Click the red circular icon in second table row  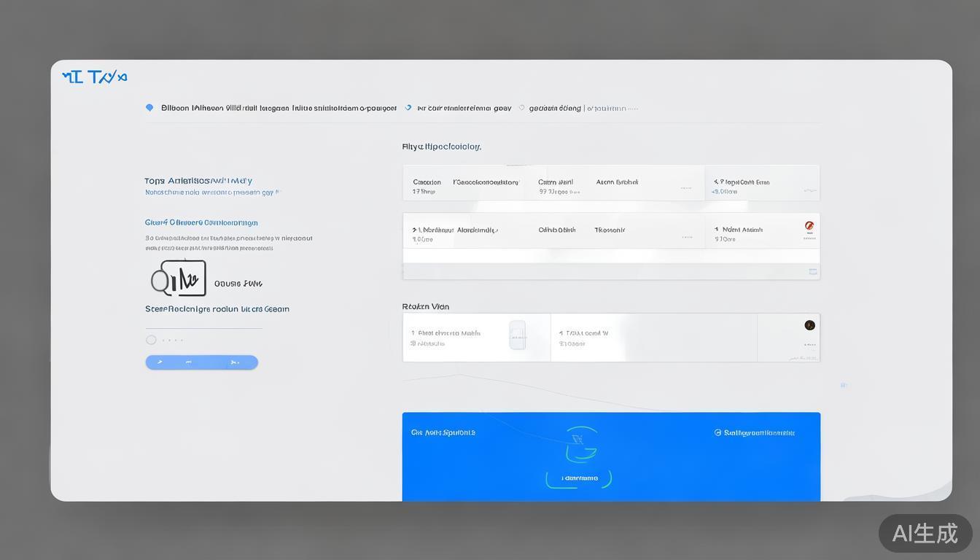click(x=809, y=226)
